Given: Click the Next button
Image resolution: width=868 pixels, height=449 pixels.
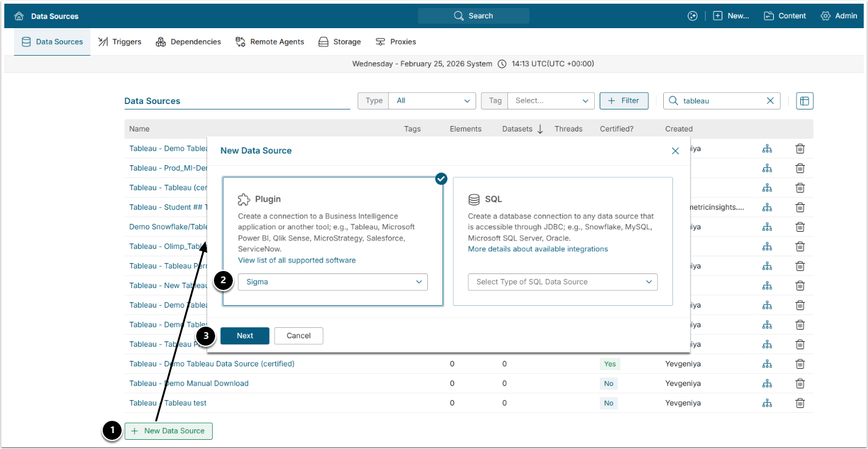Looking at the screenshot, I should [245, 336].
